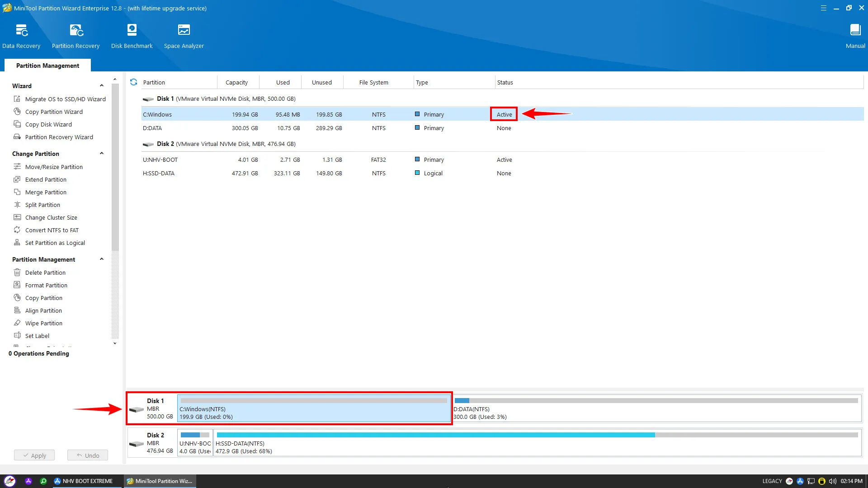Collapse the Change Partition section
This screenshot has width=868, height=488.
click(102, 154)
